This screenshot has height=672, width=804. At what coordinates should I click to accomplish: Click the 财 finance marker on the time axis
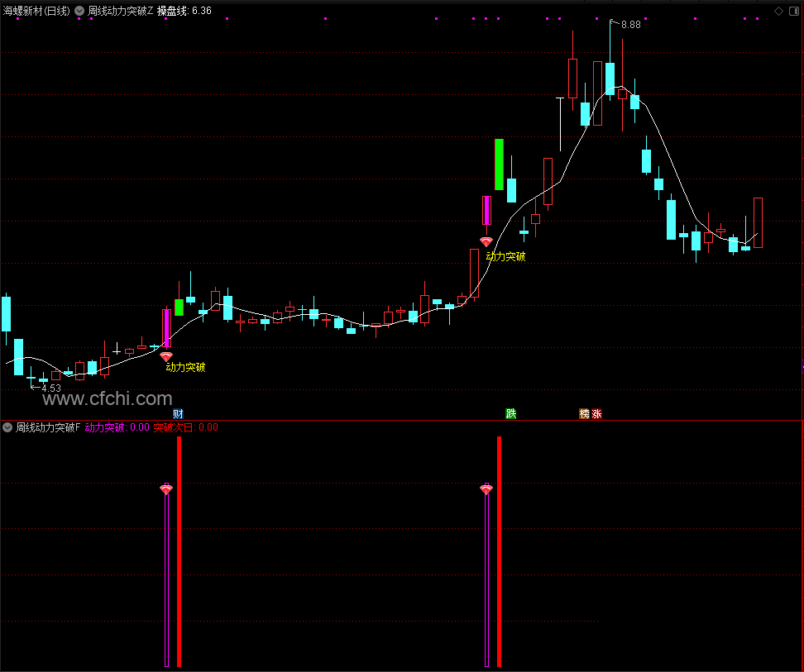(178, 414)
